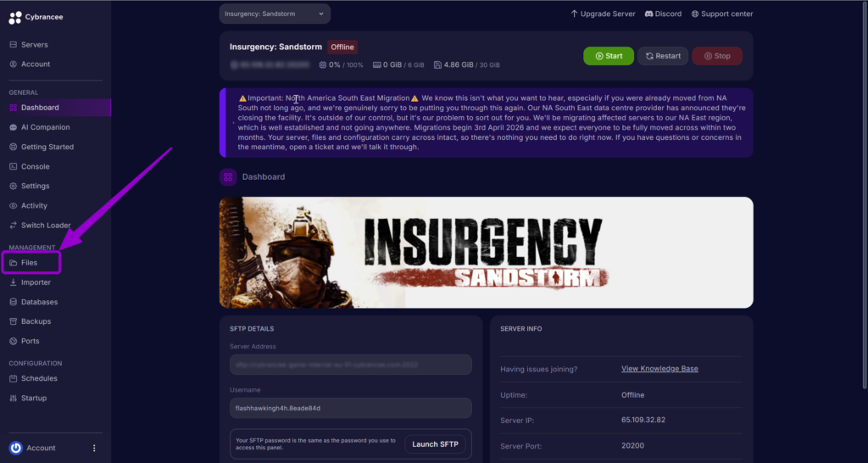Screen dimensions: 868x463
Task: Click the Offline status badge
Action: point(342,47)
